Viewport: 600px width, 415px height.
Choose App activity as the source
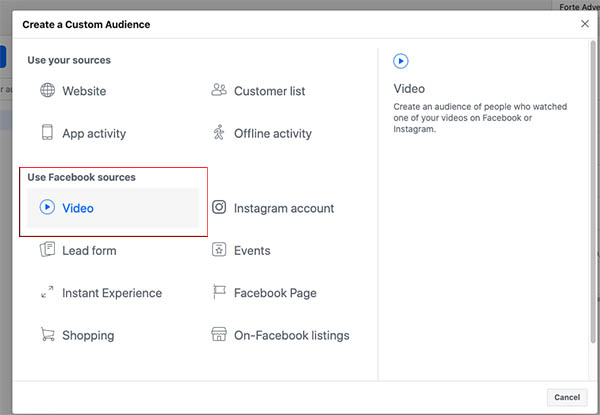tap(94, 133)
